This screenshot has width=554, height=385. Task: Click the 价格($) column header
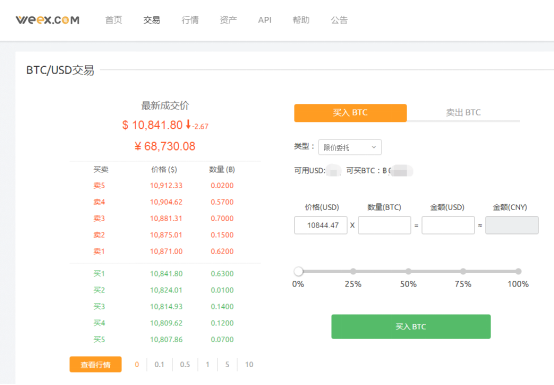[x=164, y=170]
